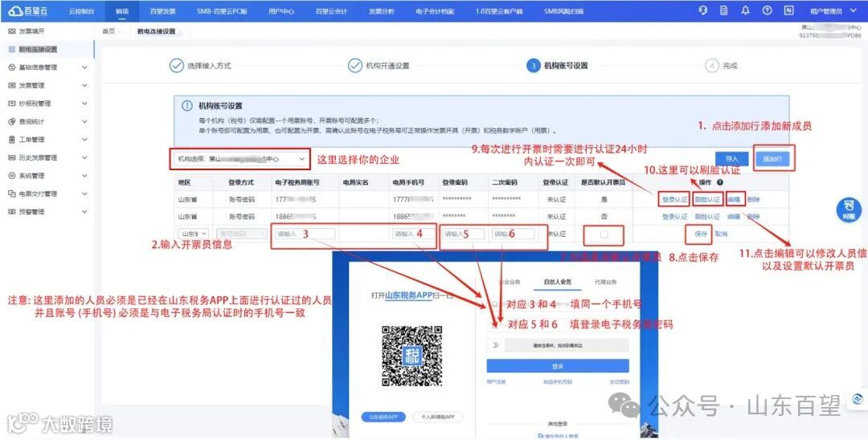This screenshot has width=868, height=440.
Task: Click the switch icon beside 租户管理员
Action: pos(789,10)
